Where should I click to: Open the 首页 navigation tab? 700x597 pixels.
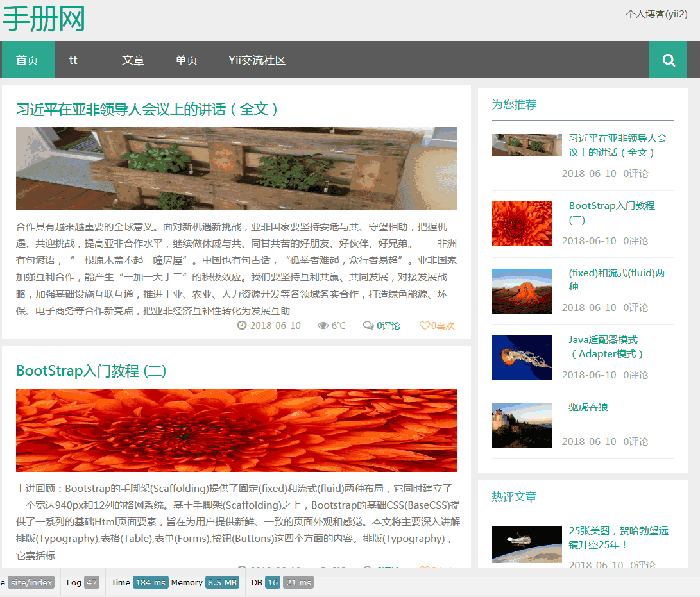click(28, 60)
